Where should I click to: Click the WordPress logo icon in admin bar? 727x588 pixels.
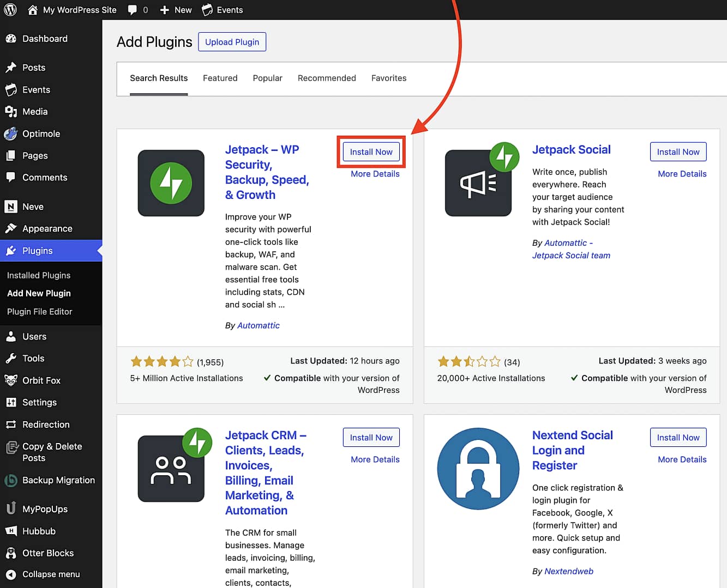click(x=10, y=10)
